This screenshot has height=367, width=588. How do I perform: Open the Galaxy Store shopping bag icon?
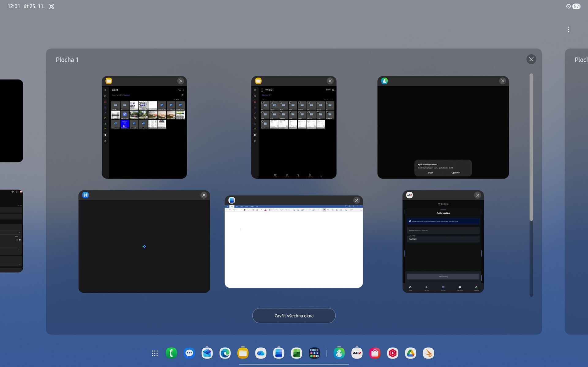point(375,353)
